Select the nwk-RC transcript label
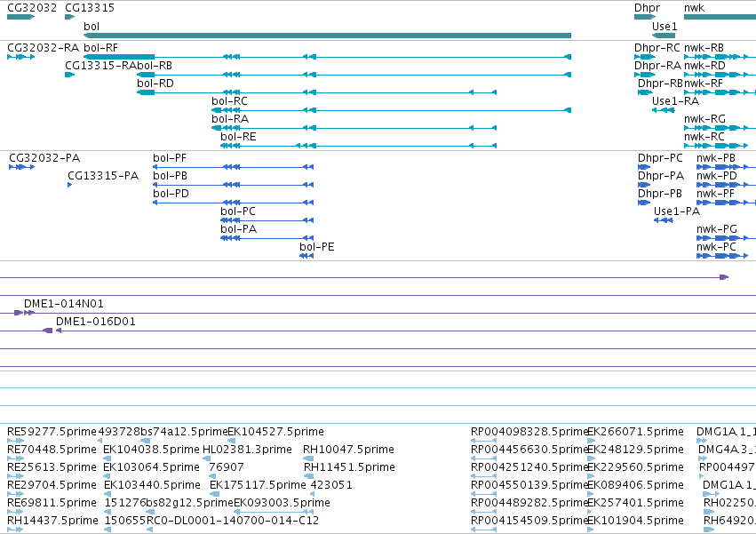This screenshot has height=534, width=756. pos(704,137)
